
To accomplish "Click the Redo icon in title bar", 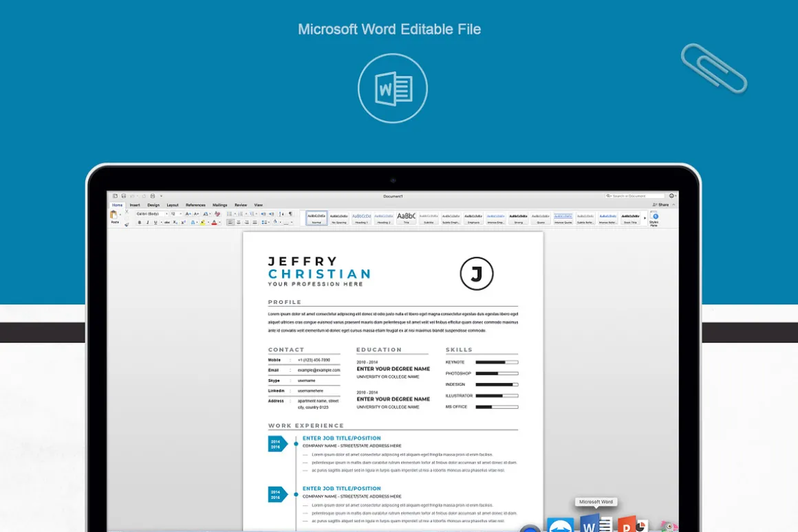I will click(x=144, y=196).
